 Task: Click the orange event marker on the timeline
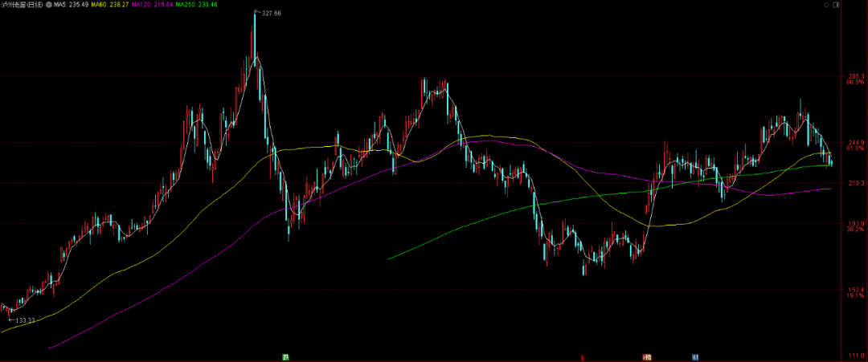click(646, 357)
